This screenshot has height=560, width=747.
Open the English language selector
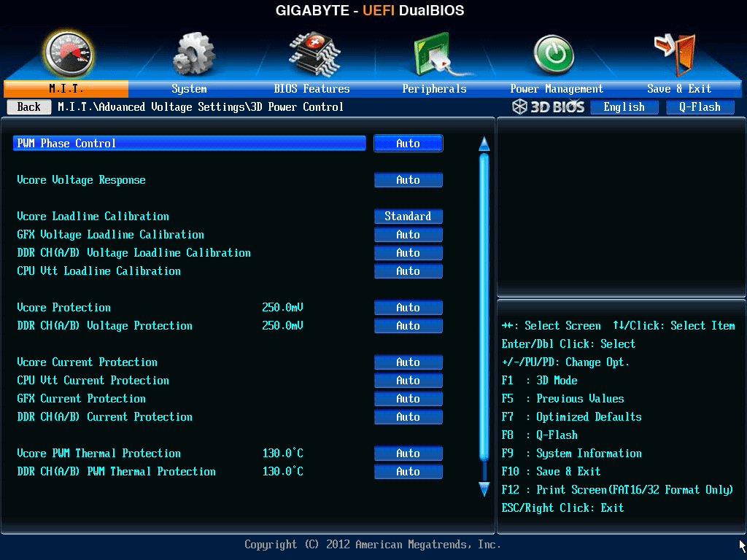624,106
